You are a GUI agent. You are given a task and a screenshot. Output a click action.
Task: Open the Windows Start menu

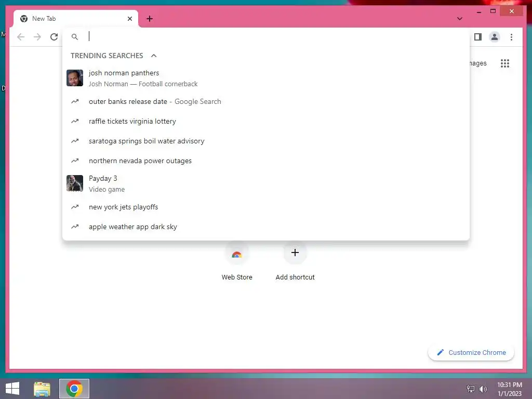[x=12, y=389]
